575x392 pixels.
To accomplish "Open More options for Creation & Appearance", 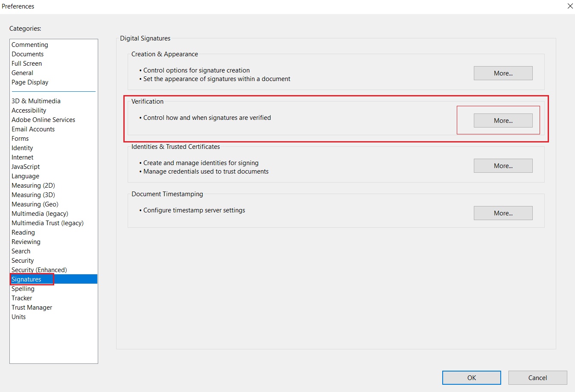I will (503, 73).
